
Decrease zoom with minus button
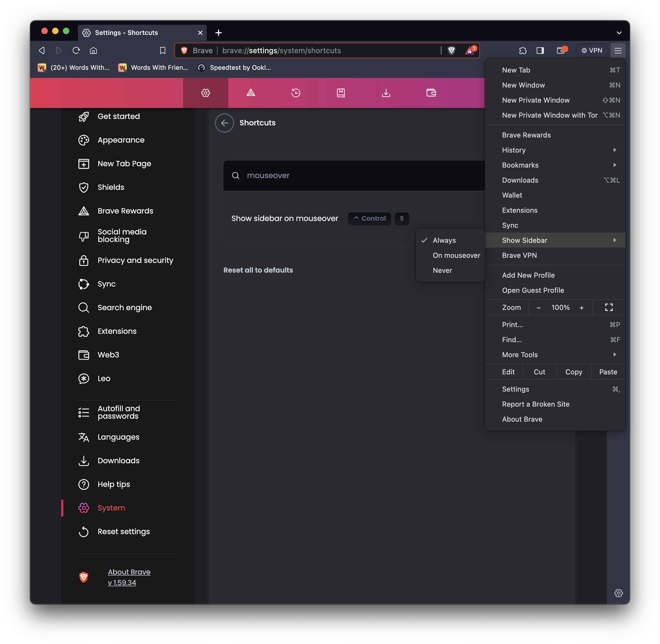click(x=538, y=307)
